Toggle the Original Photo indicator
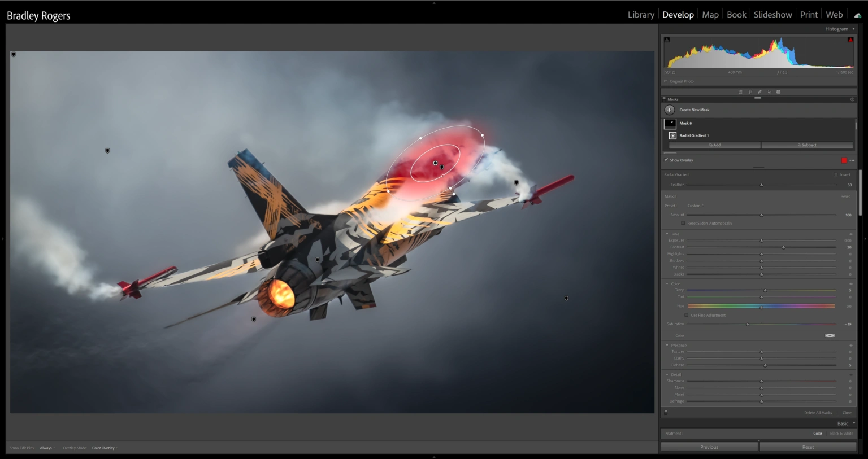The image size is (868, 459). click(666, 81)
